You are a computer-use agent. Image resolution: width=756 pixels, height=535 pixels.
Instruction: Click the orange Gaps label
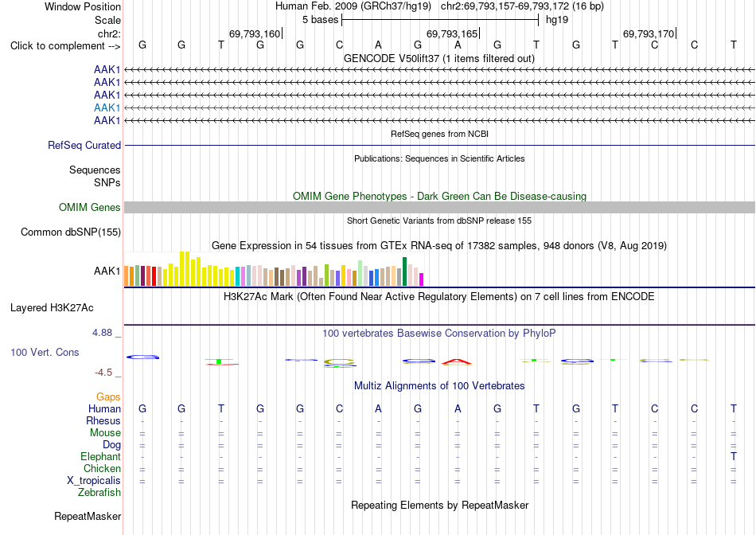point(108,396)
